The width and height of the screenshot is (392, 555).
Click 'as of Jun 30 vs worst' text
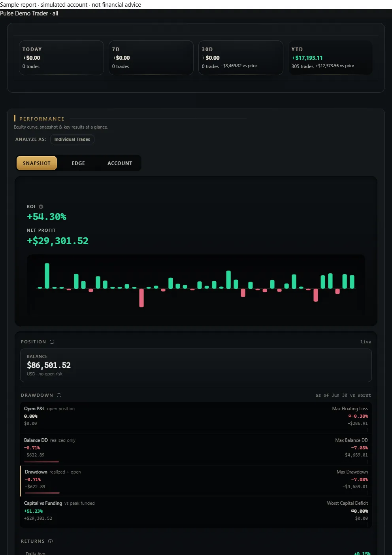[343, 395]
